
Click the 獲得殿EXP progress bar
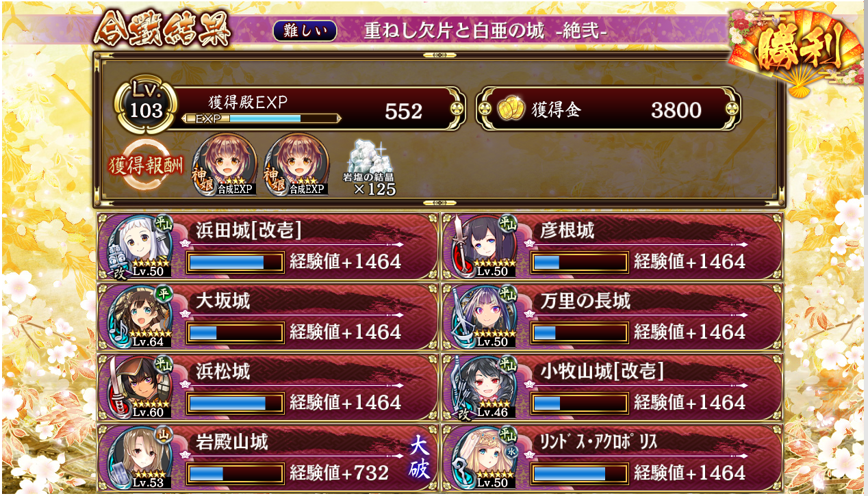click(263, 118)
